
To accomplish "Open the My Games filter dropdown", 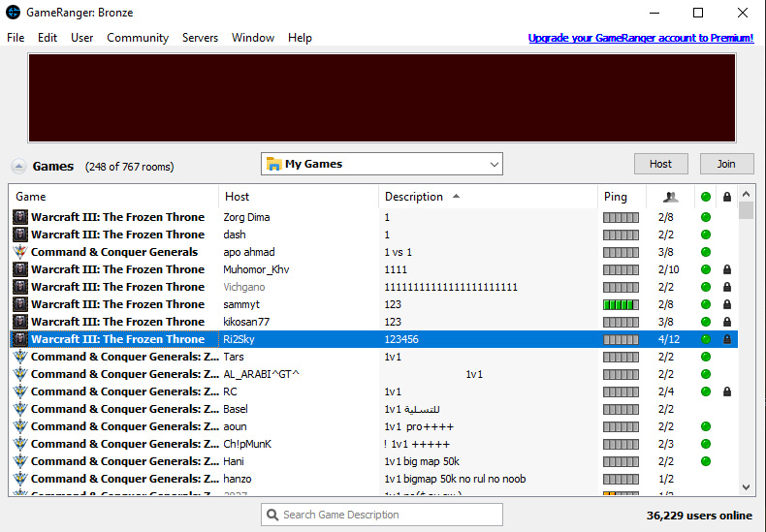I will 381,164.
